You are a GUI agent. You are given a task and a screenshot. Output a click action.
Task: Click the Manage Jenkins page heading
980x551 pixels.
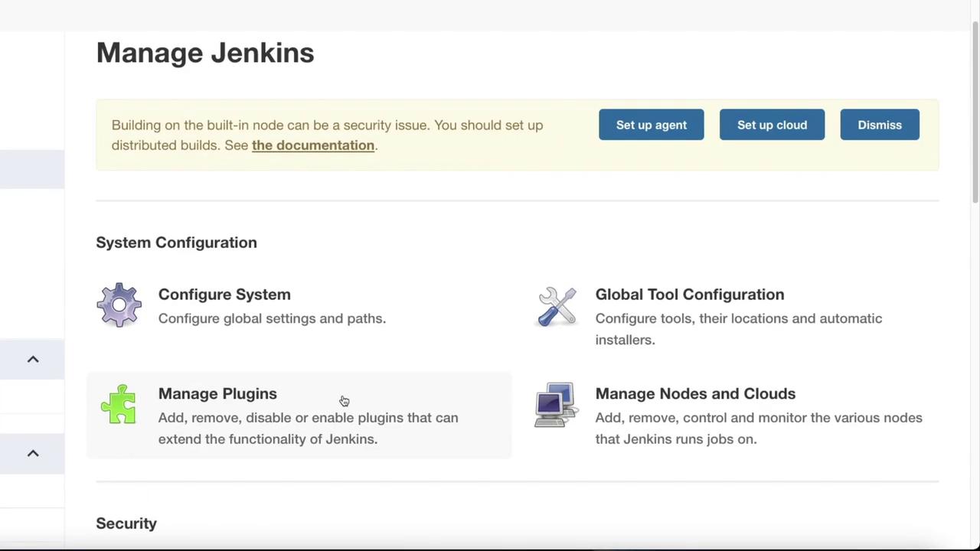205,53
